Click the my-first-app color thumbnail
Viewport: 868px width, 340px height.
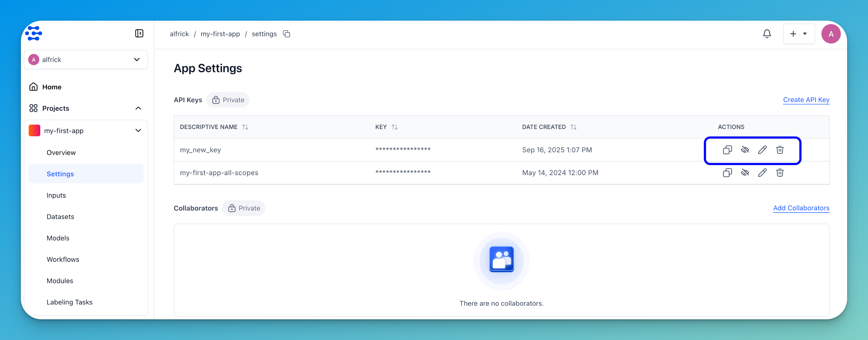[34, 130]
